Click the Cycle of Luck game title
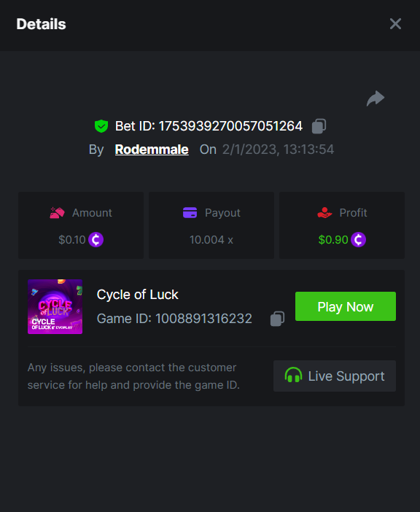Image resolution: width=420 pixels, height=512 pixels. click(x=137, y=295)
